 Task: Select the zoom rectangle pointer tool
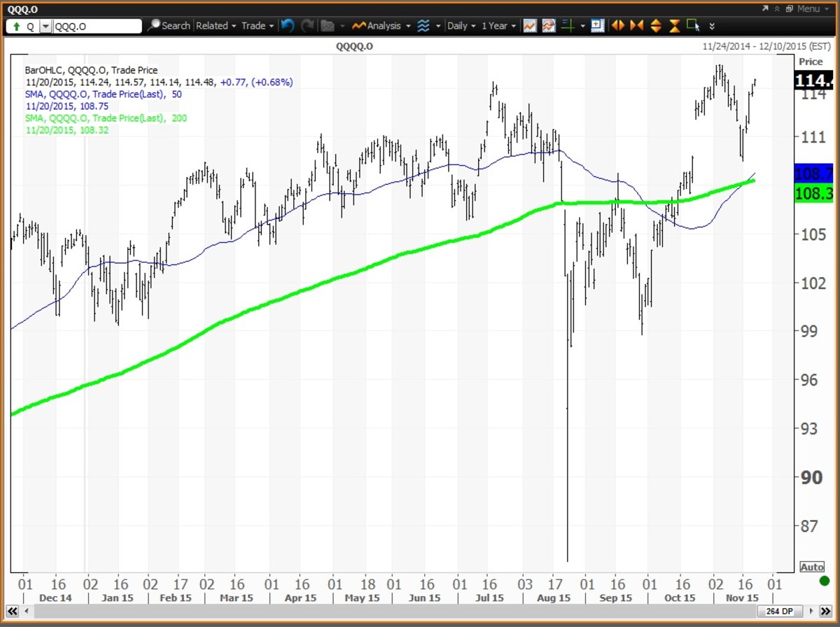pyautogui.click(x=693, y=26)
